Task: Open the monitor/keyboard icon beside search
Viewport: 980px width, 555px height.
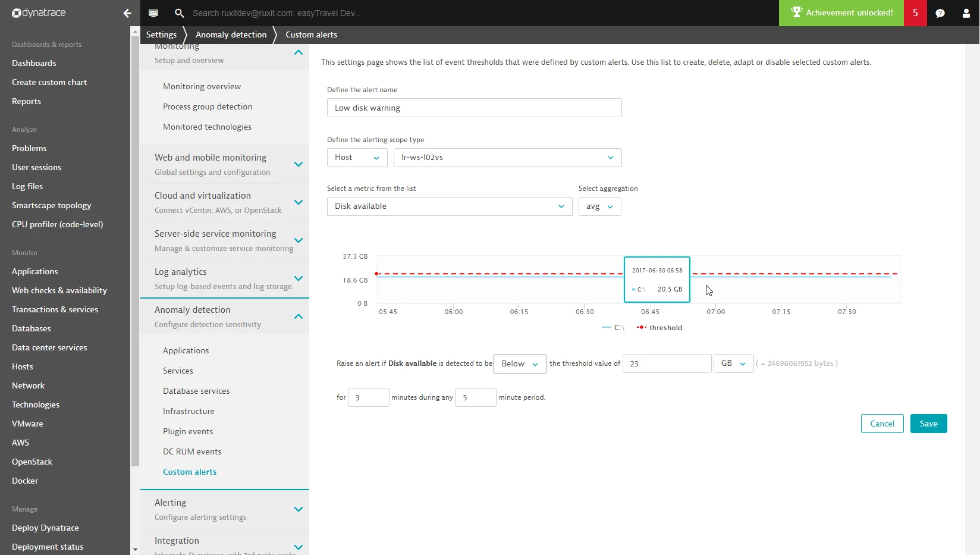Action: click(x=153, y=12)
